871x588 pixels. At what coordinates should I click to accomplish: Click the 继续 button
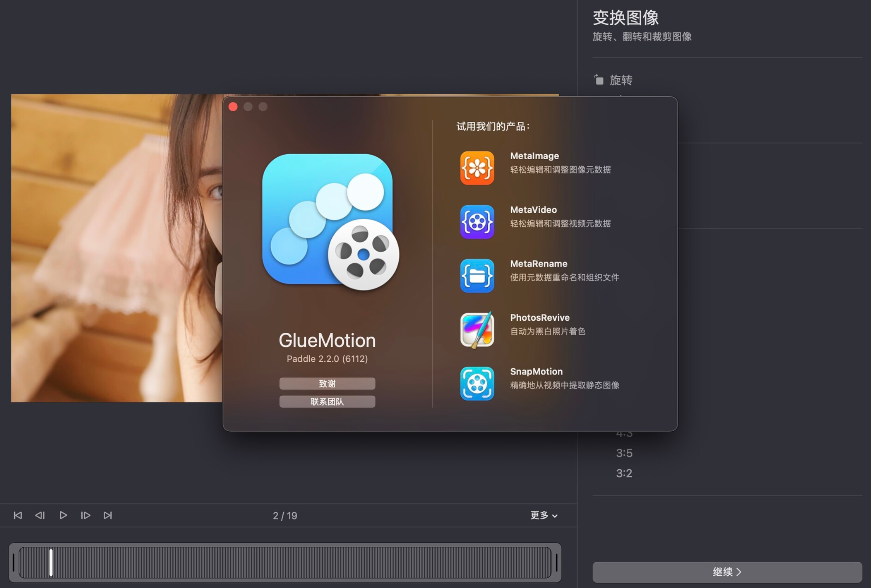[x=727, y=572]
